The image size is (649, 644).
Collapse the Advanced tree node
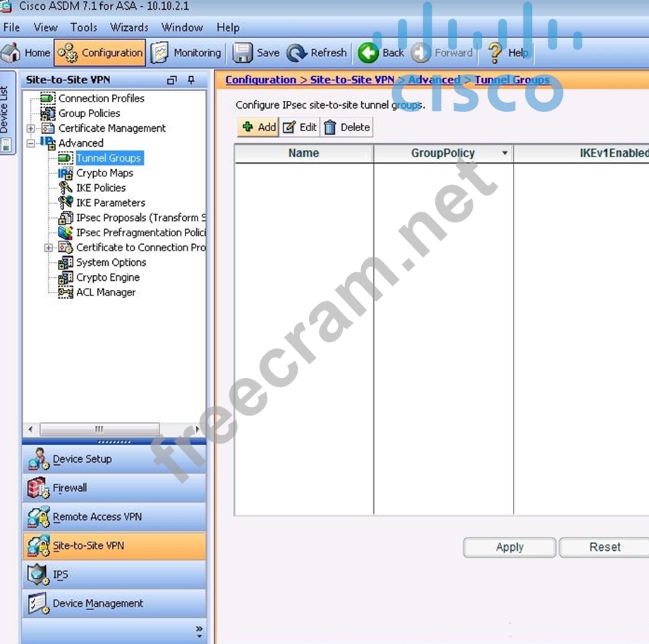[x=30, y=143]
